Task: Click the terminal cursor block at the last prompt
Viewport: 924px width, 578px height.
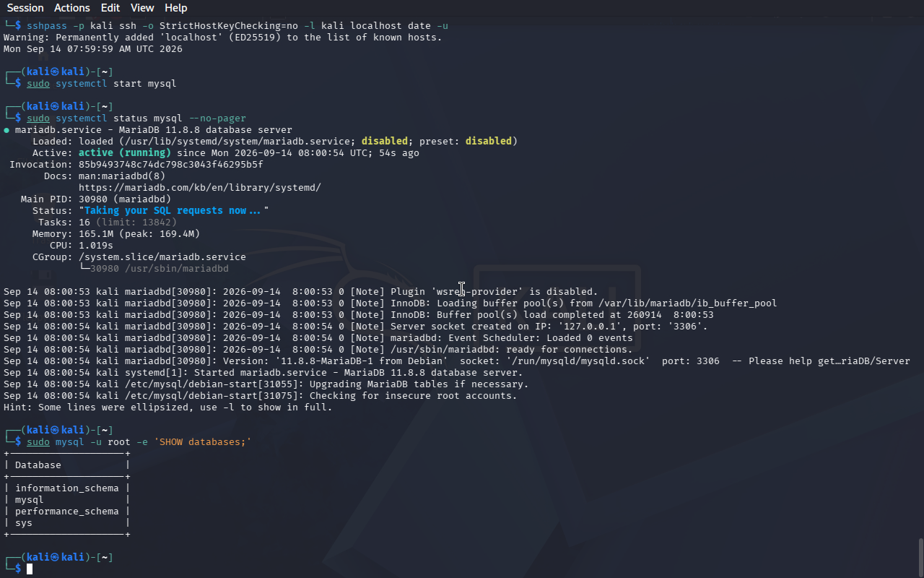Action: click(x=30, y=569)
